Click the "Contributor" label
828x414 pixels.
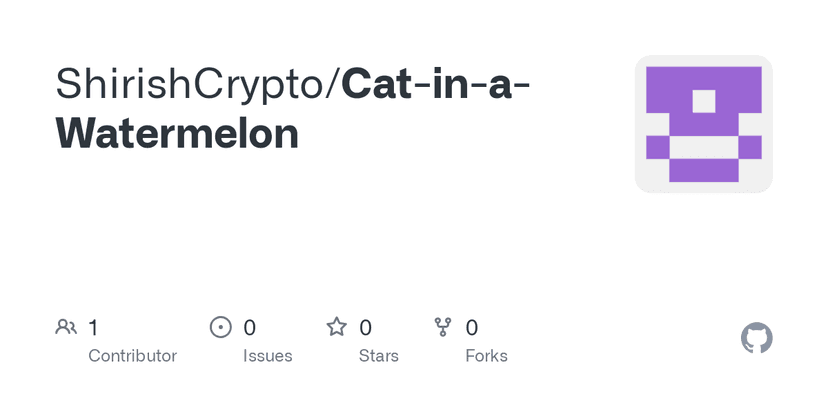click(132, 356)
